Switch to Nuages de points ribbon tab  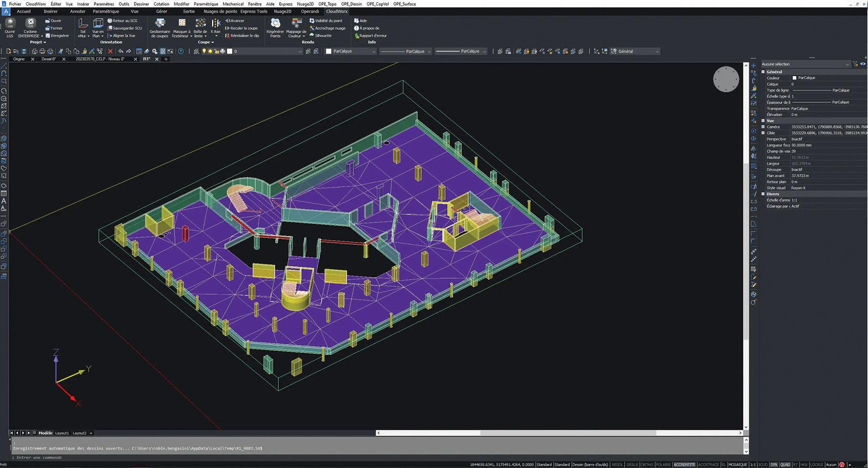[x=220, y=11]
